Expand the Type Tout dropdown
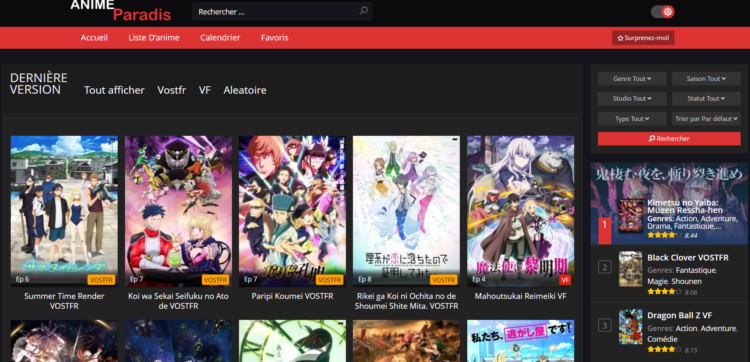The width and height of the screenshot is (750, 362). click(632, 119)
